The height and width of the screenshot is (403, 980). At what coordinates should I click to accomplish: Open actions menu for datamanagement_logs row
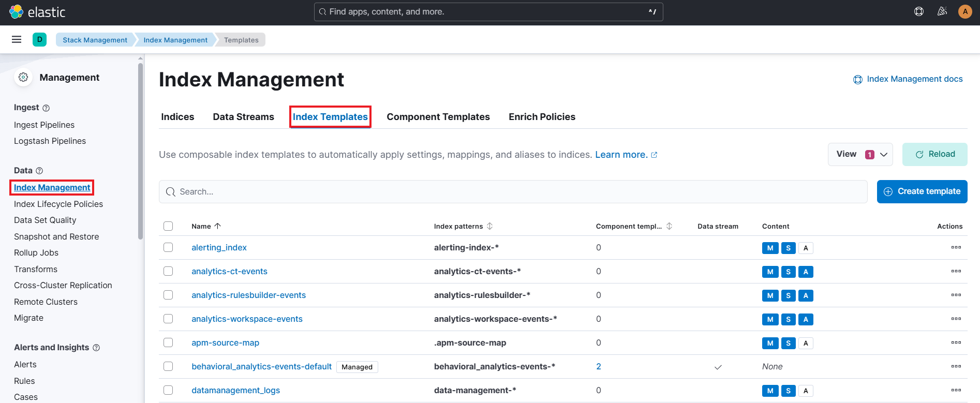pyautogui.click(x=956, y=390)
